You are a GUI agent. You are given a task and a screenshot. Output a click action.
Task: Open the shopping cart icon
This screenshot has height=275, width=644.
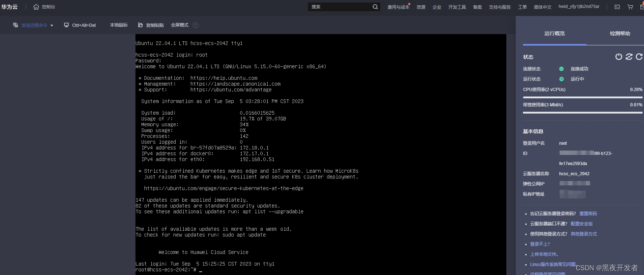(x=630, y=7)
